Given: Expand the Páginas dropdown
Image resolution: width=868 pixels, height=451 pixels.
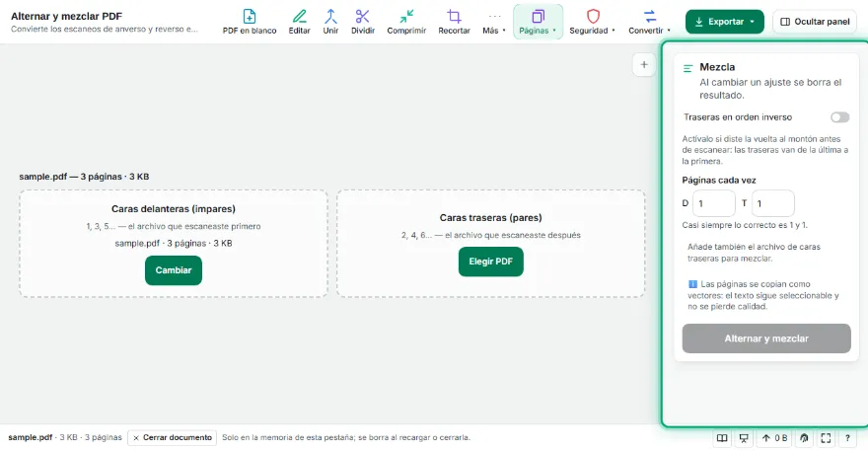Looking at the screenshot, I should [x=538, y=22].
